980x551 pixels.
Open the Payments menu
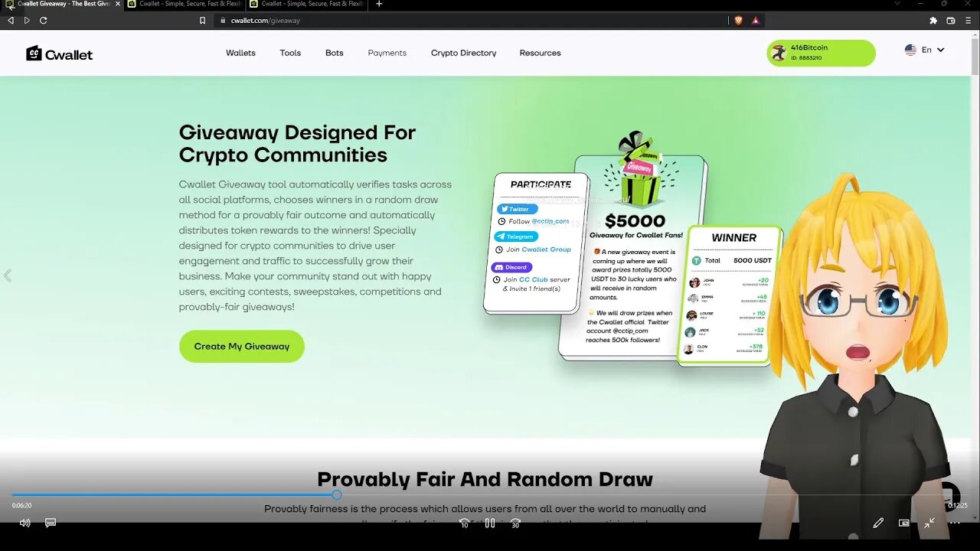387,53
